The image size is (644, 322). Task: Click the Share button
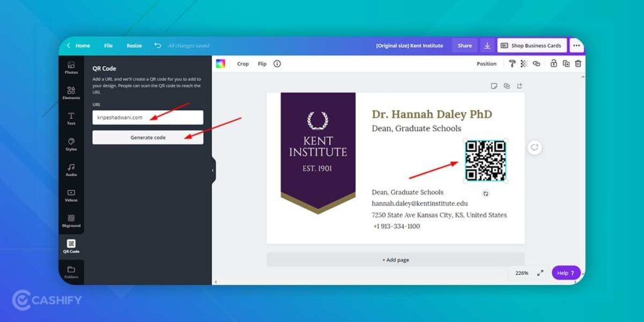point(465,45)
